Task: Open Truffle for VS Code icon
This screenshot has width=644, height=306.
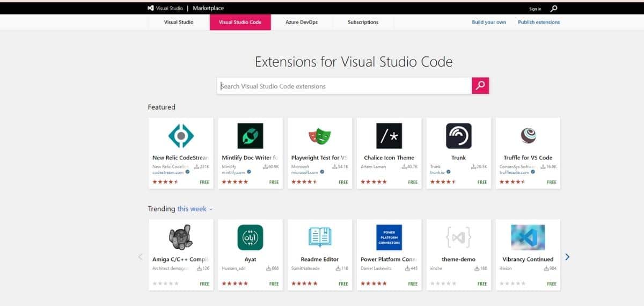Action: [x=528, y=135]
